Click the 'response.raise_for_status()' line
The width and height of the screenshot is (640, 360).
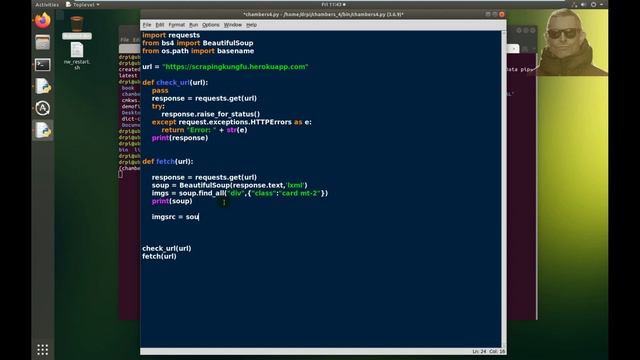pos(211,114)
